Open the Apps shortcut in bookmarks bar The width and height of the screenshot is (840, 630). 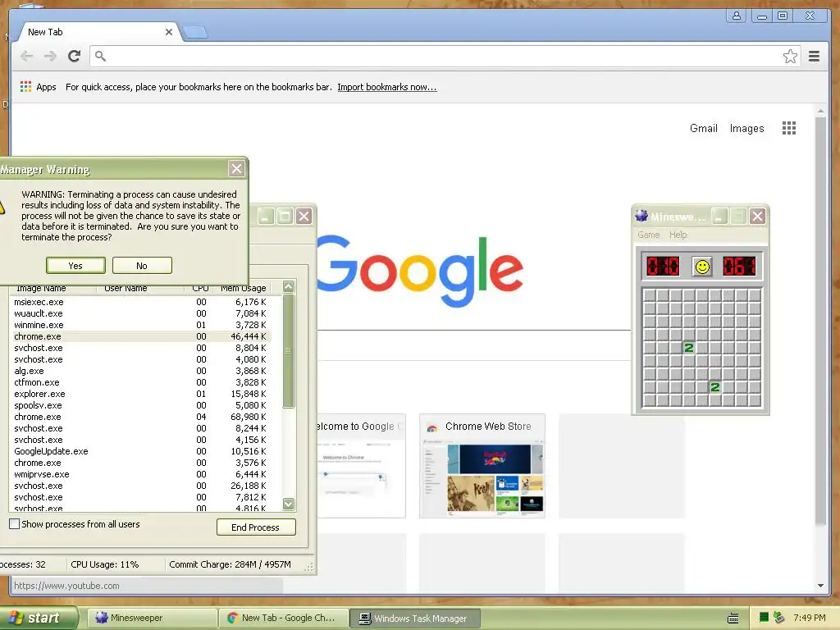click(38, 87)
